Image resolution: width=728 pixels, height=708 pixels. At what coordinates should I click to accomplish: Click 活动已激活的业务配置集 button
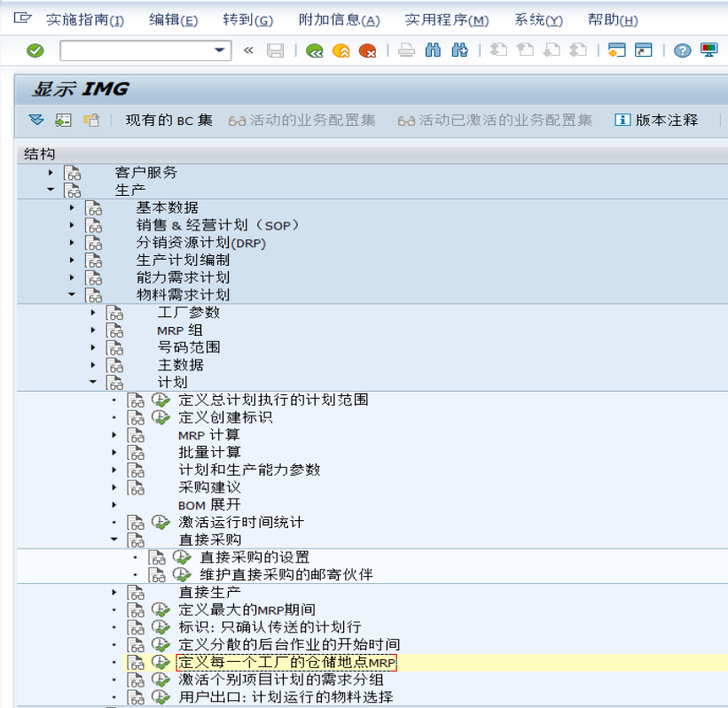(495, 121)
